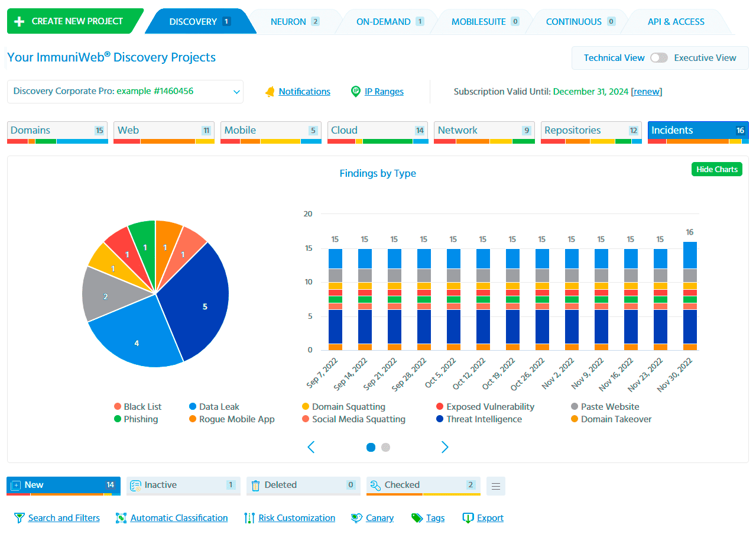Go to the previous chart with the left arrow
Viewport: 756px width, 534px height.
click(311, 447)
